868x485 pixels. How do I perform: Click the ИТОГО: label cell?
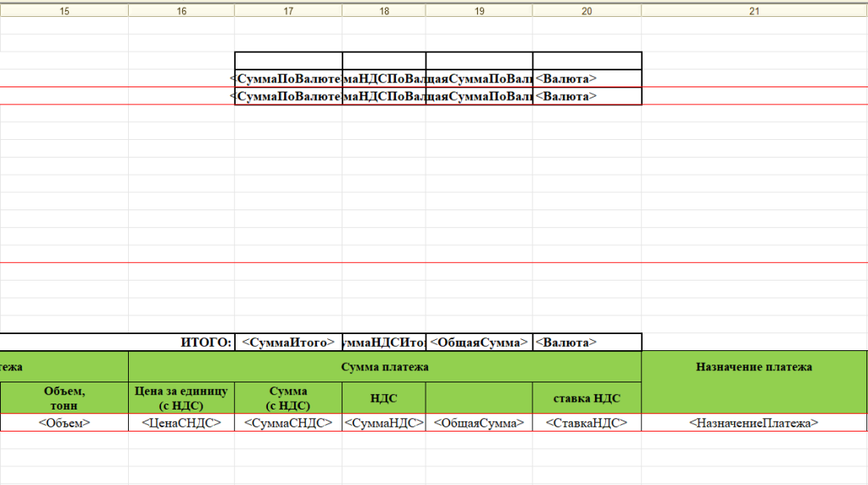pos(206,343)
